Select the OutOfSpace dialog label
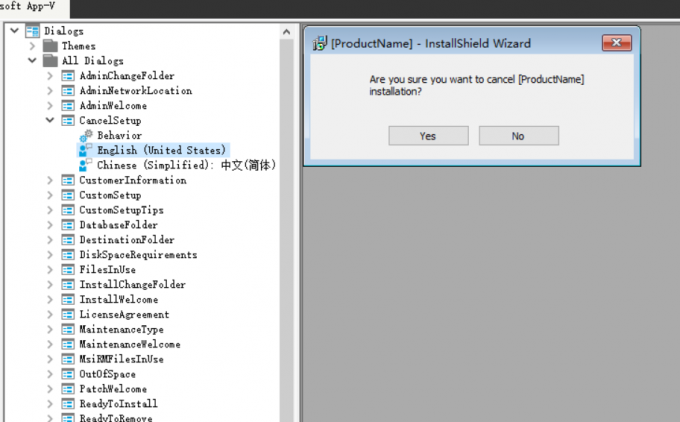 tap(107, 374)
